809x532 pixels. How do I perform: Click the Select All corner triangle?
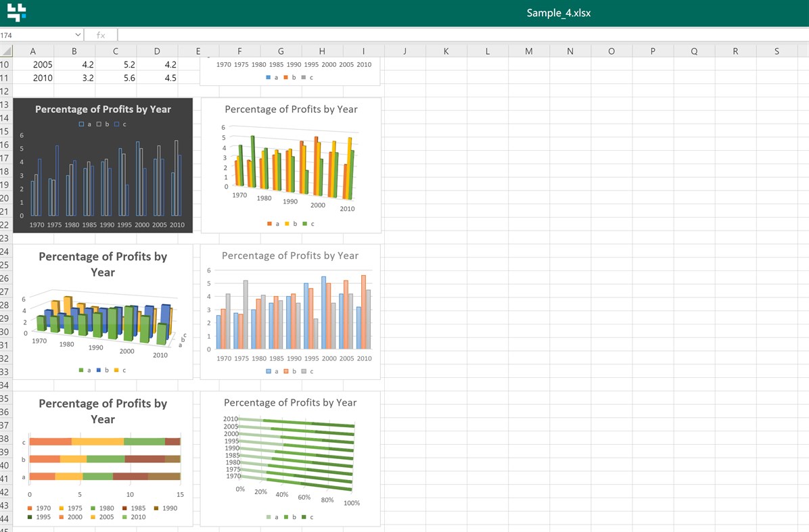(x=5, y=51)
